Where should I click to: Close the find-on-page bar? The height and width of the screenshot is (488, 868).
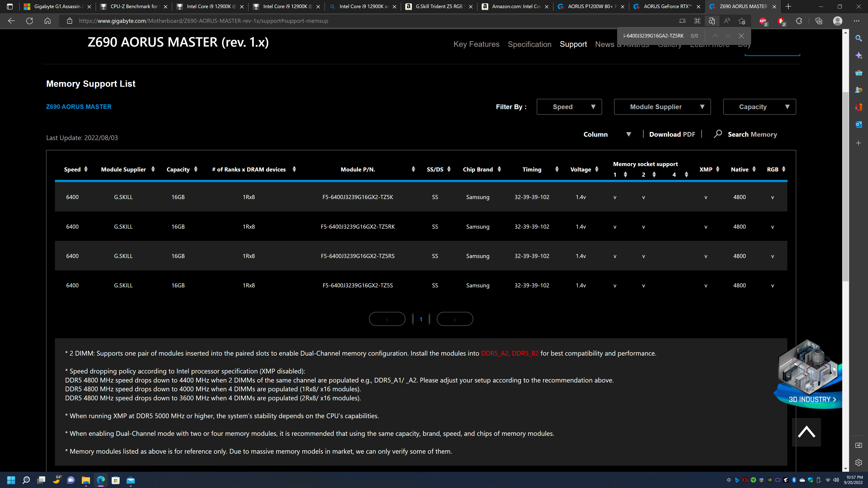[x=741, y=36]
